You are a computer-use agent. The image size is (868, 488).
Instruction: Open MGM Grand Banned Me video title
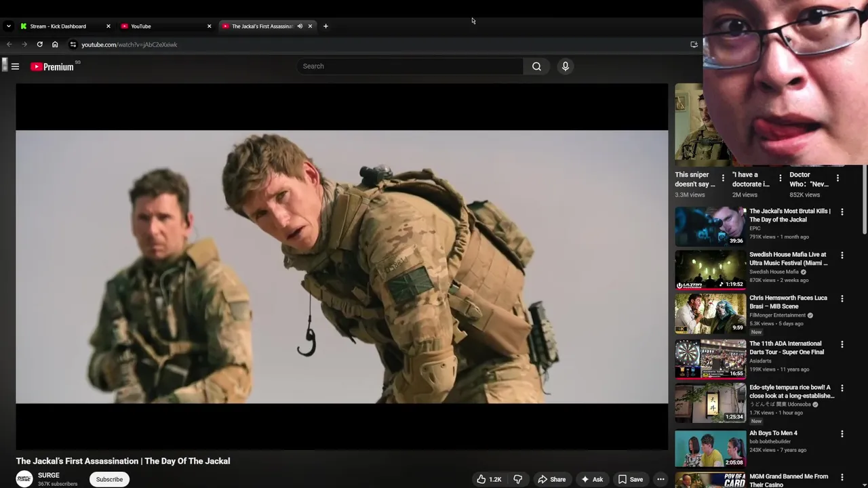789,481
